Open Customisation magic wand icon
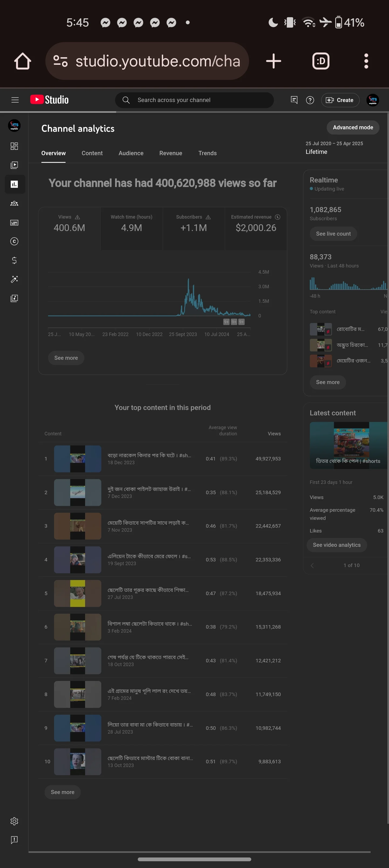This screenshot has width=389, height=868. pyautogui.click(x=14, y=279)
